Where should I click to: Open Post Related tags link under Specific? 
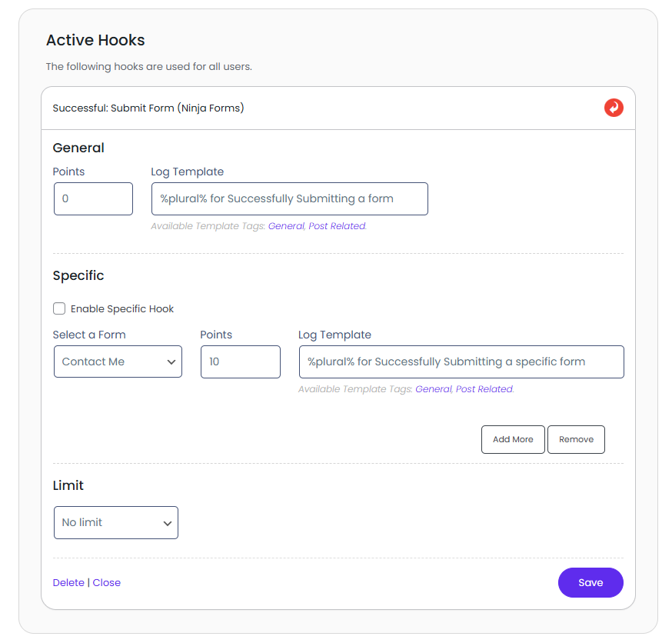click(x=484, y=389)
